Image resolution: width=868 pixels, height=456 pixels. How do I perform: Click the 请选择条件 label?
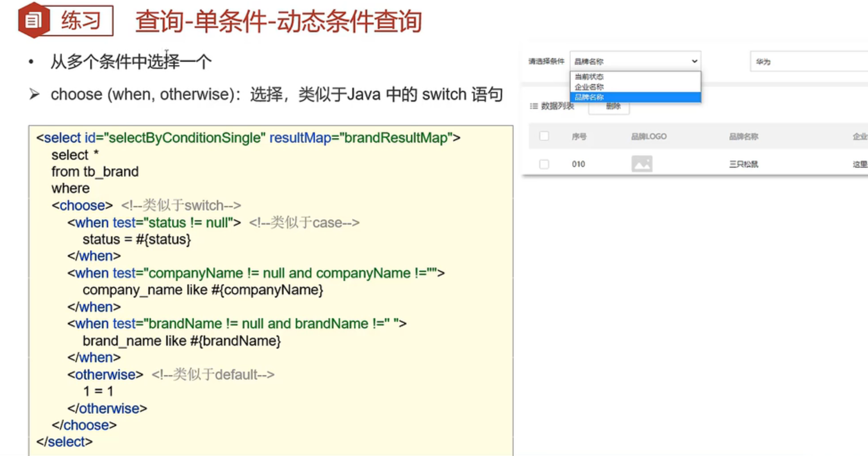coord(547,61)
